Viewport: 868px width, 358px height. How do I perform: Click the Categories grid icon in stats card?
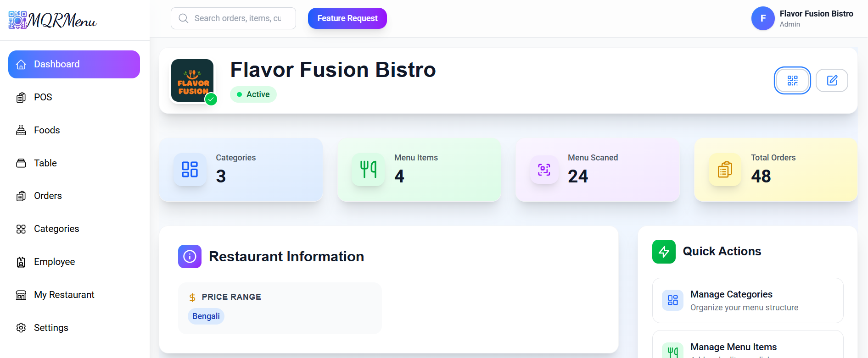coord(190,170)
